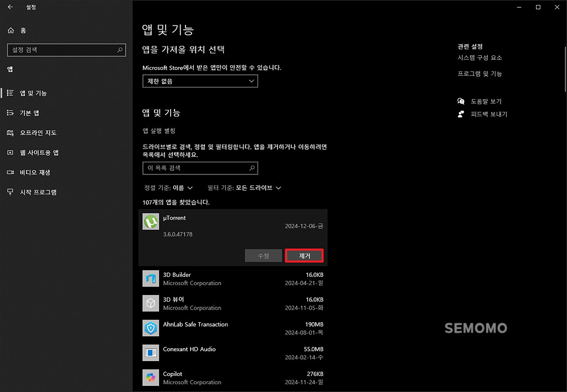Image resolution: width=567 pixels, height=392 pixels.
Task: Click the µTorrent app icon
Action: (x=151, y=221)
